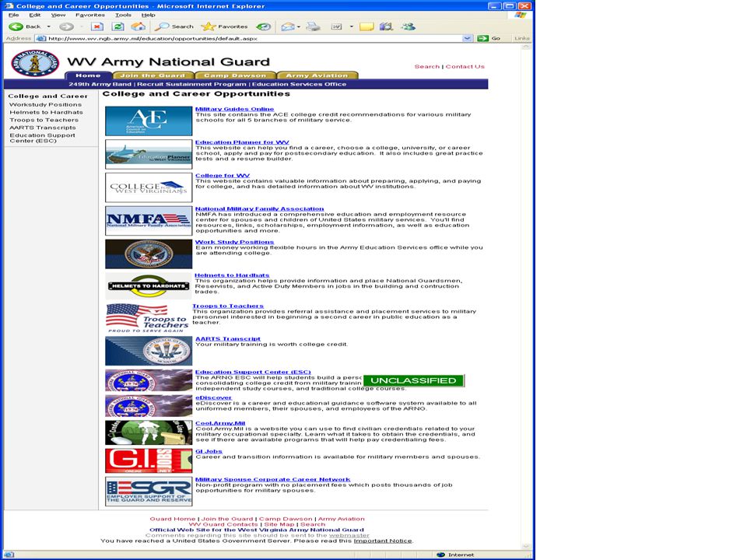Click the College for West Virginians logo
This screenshot has height=560, width=747.
(x=149, y=187)
